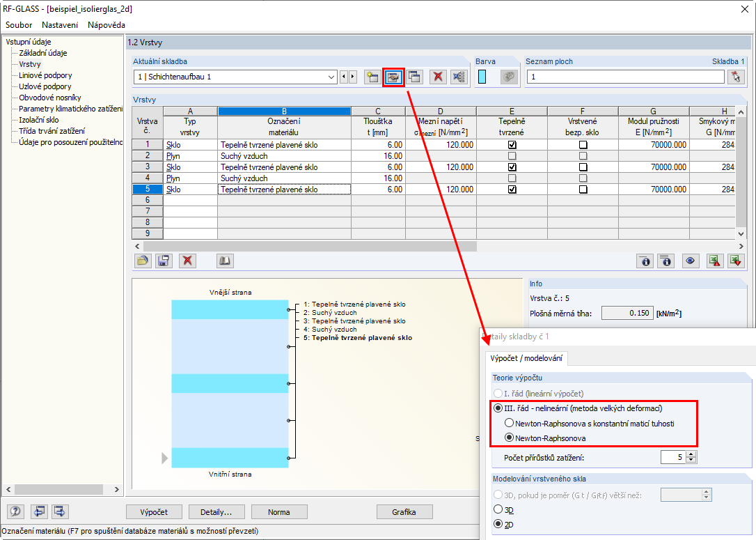Go to next input window arrow icon
This screenshot has width=756, height=540.
point(60,511)
